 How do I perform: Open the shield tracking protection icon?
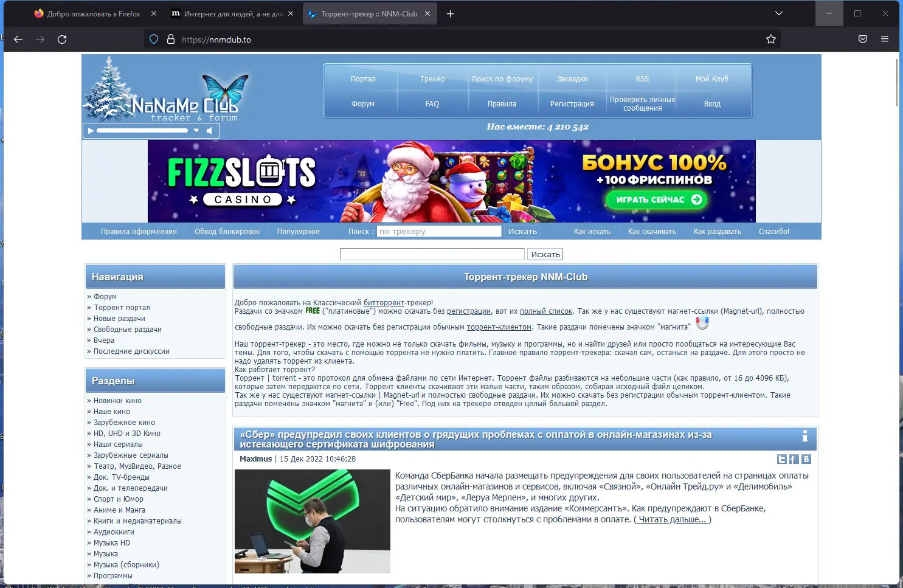click(x=154, y=40)
